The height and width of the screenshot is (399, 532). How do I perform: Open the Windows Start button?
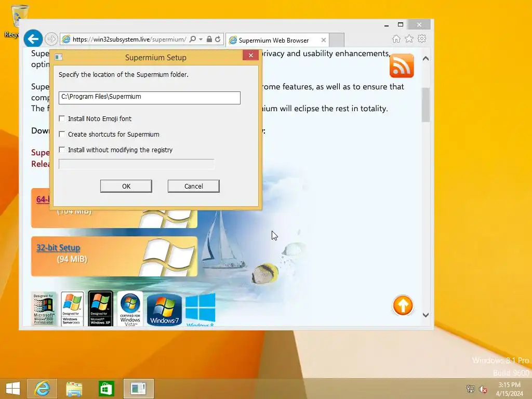[13, 389]
